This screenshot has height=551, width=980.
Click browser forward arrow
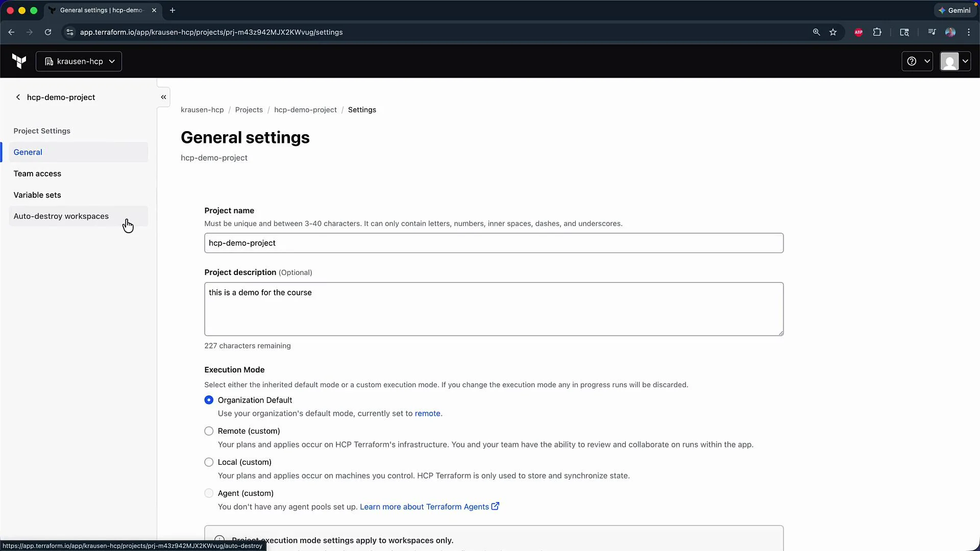30,32
